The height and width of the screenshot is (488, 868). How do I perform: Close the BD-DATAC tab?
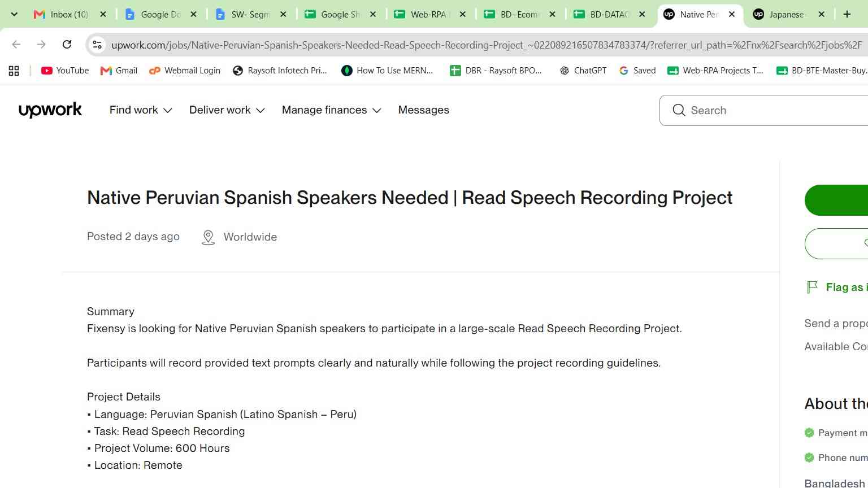click(x=642, y=14)
